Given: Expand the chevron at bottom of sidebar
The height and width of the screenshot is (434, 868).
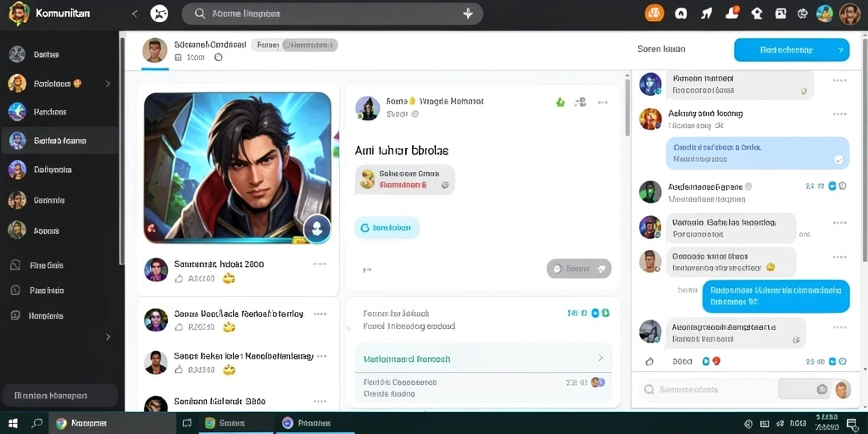Looking at the screenshot, I should pyautogui.click(x=108, y=337).
